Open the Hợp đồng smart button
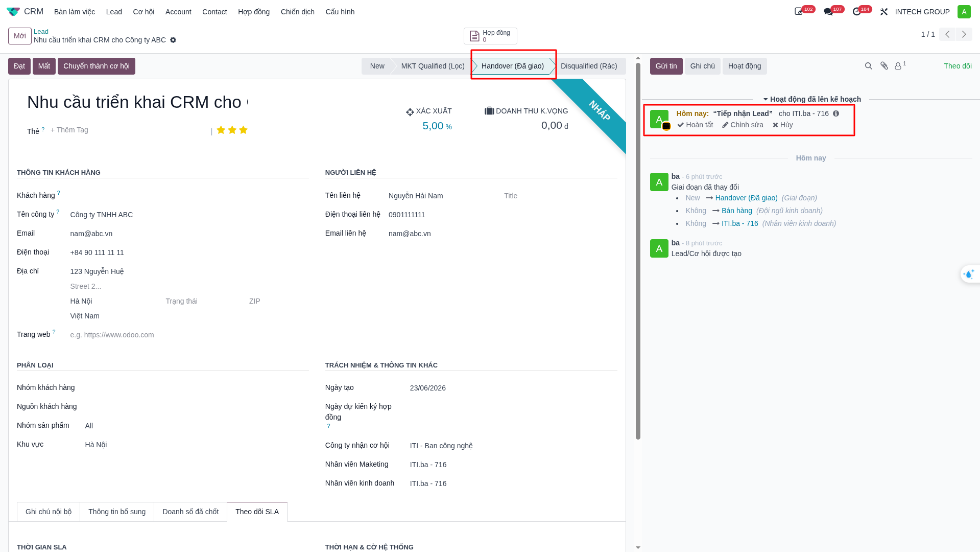The image size is (980, 552). (490, 36)
